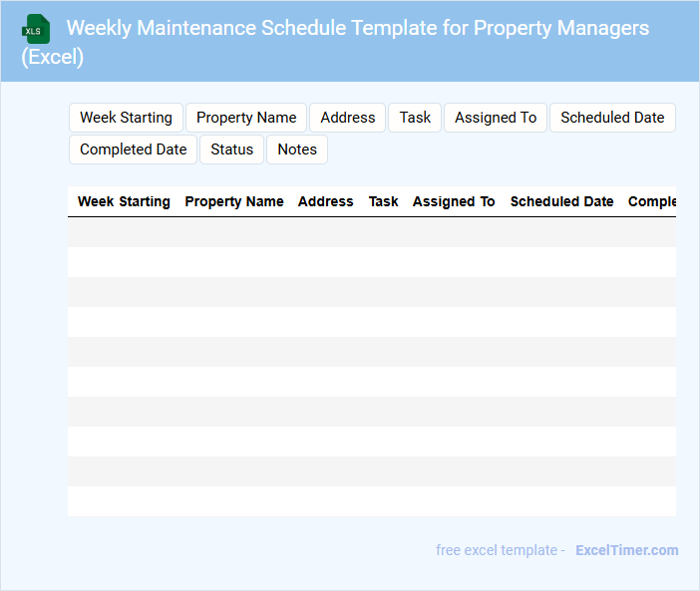Open the ExcelTimer.com link
This screenshot has height=591, width=700.
(x=626, y=550)
